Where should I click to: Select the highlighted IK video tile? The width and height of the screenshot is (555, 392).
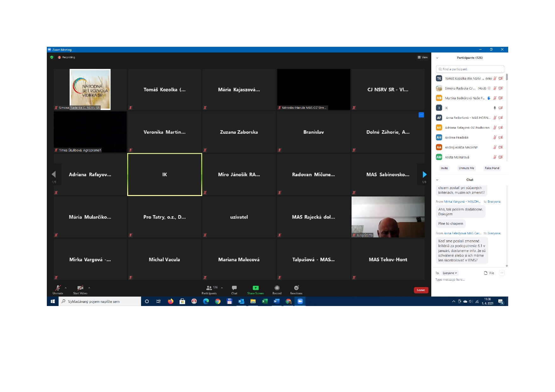(x=165, y=175)
